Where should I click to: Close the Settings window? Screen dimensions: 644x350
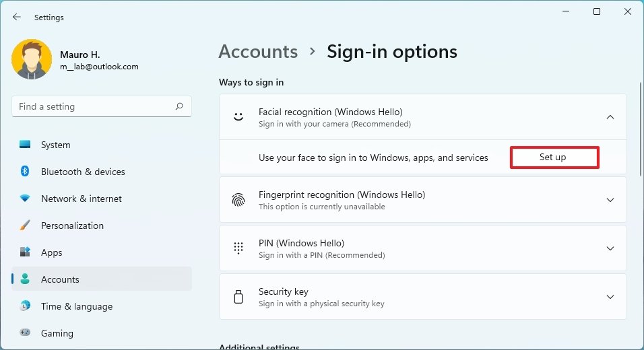[628, 11]
